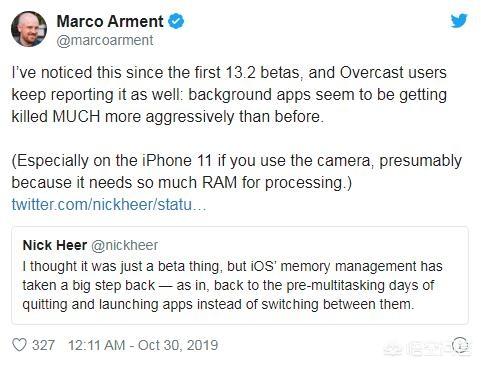Click the Marco Arment display name
Screen dimensions: 481x365
click(110, 22)
